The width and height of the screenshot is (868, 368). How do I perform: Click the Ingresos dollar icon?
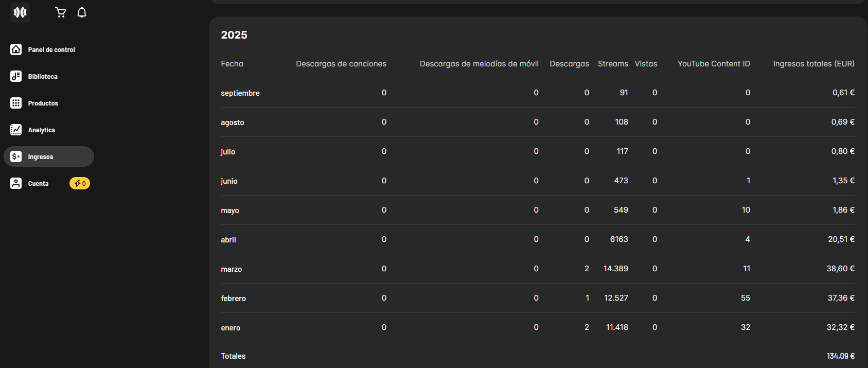pos(16,156)
